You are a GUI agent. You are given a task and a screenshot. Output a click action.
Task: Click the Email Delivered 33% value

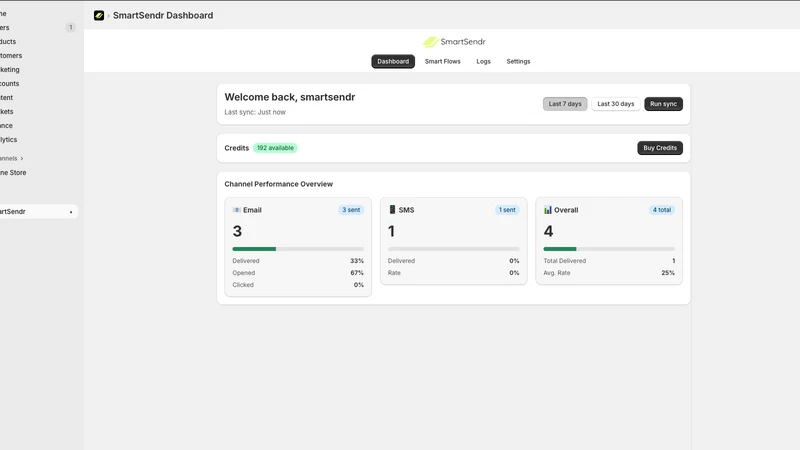tap(357, 261)
